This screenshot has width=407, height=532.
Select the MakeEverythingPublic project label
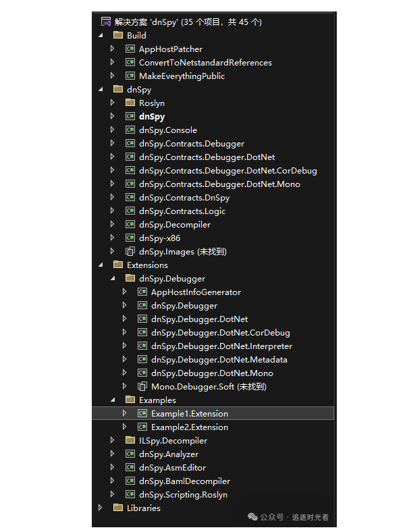(x=182, y=76)
